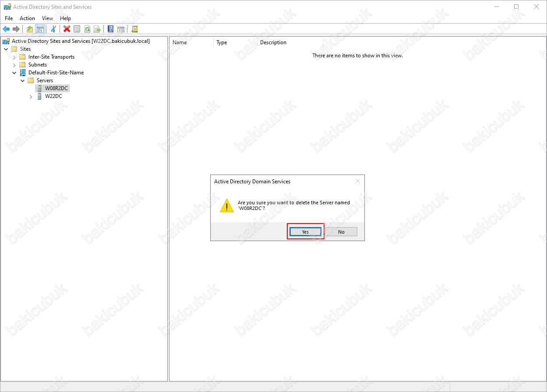Viewport: 547px width, 392px height.
Task: Click the Sites folder icon
Action: coord(14,49)
